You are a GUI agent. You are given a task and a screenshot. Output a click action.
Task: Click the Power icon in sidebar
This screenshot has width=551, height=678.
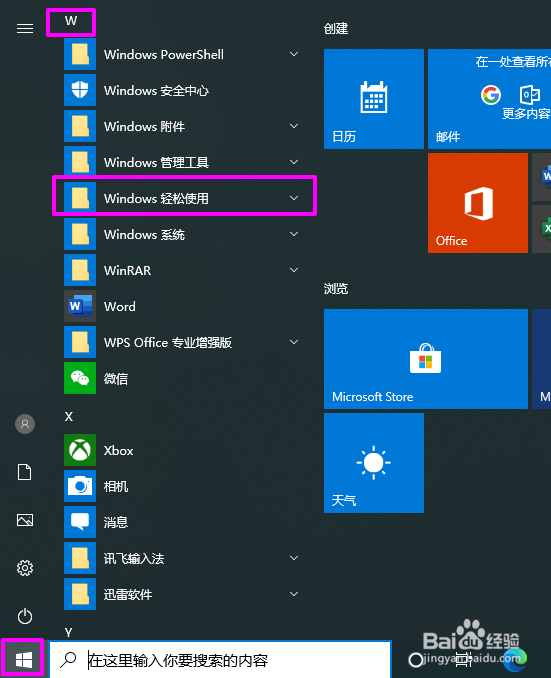(x=25, y=616)
